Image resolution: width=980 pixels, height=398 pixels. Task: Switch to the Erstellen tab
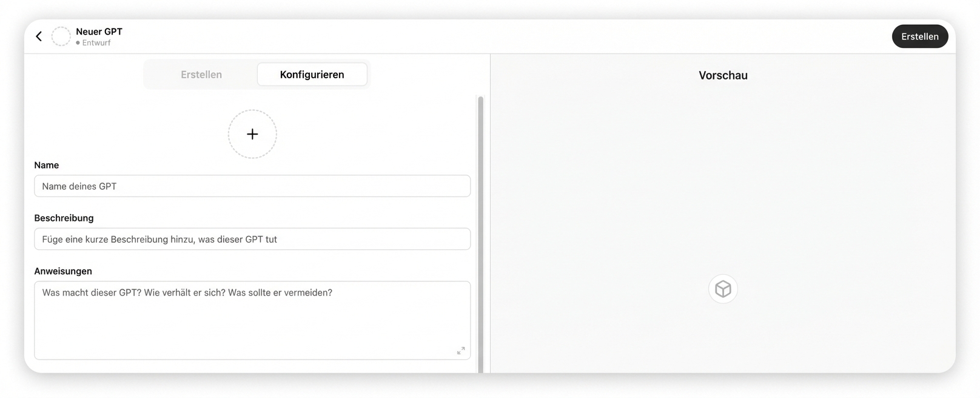point(201,75)
